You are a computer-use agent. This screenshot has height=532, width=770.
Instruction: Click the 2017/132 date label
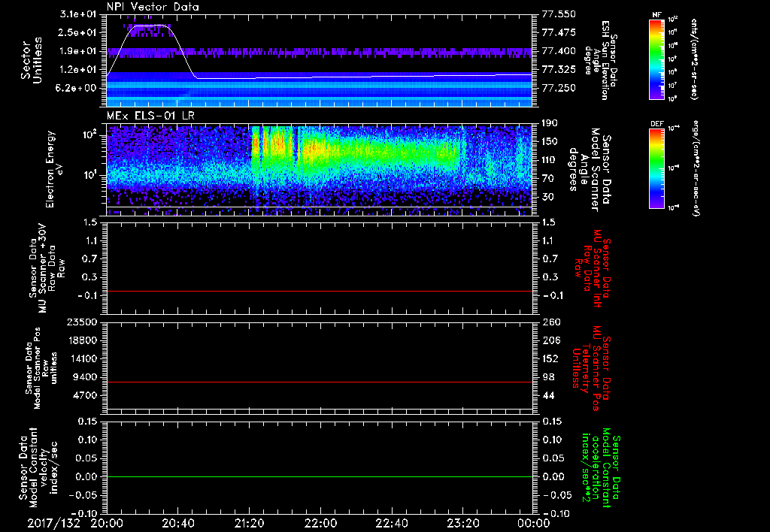point(53,523)
